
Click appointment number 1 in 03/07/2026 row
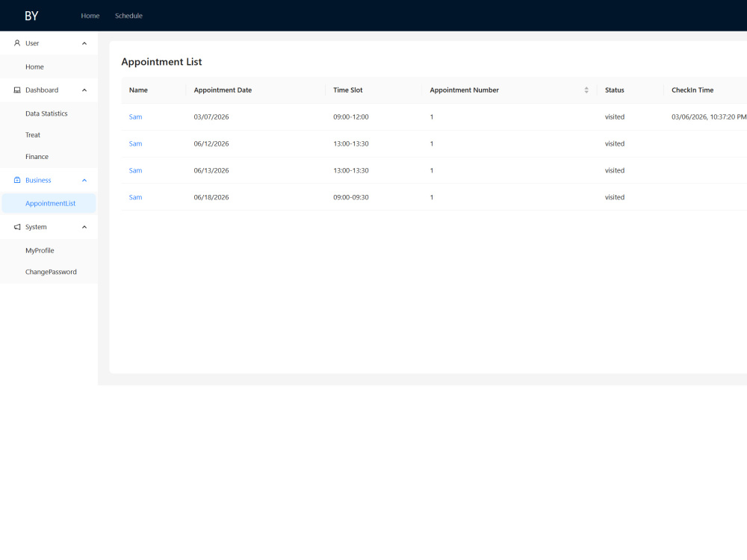pos(432,116)
